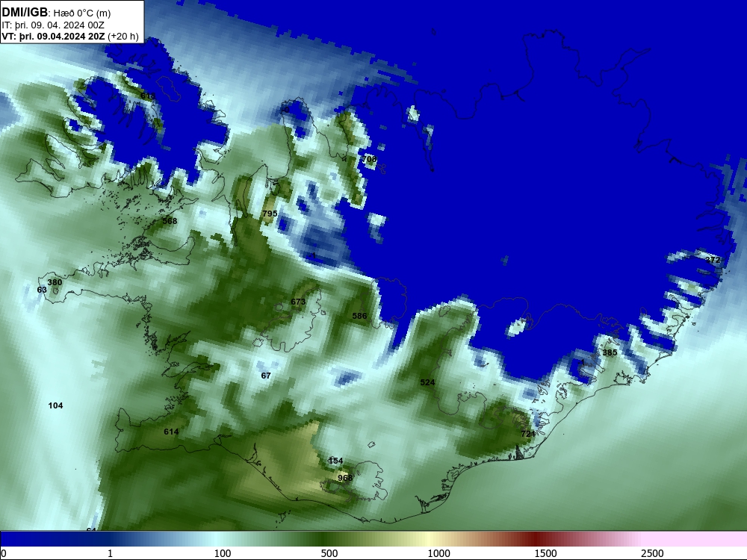Click the map value 568
This screenshot has width=747, height=560.
tap(170, 221)
